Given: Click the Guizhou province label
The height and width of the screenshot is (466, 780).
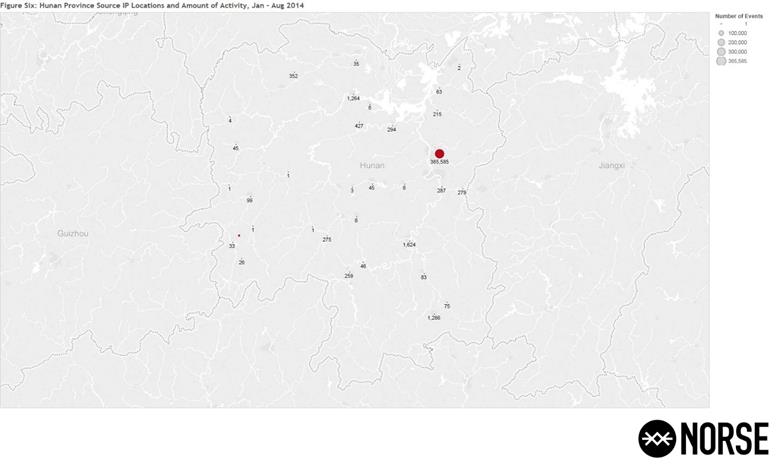Looking at the screenshot, I should pyautogui.click(x=73, y=233).
